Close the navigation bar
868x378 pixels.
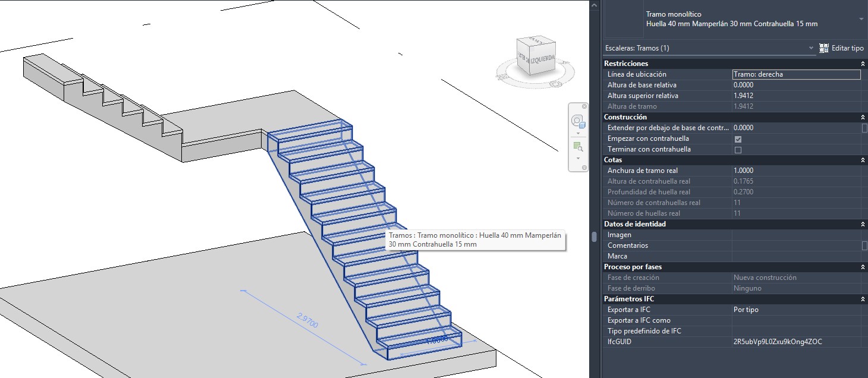pyautogui.click(x=584, y=106)
